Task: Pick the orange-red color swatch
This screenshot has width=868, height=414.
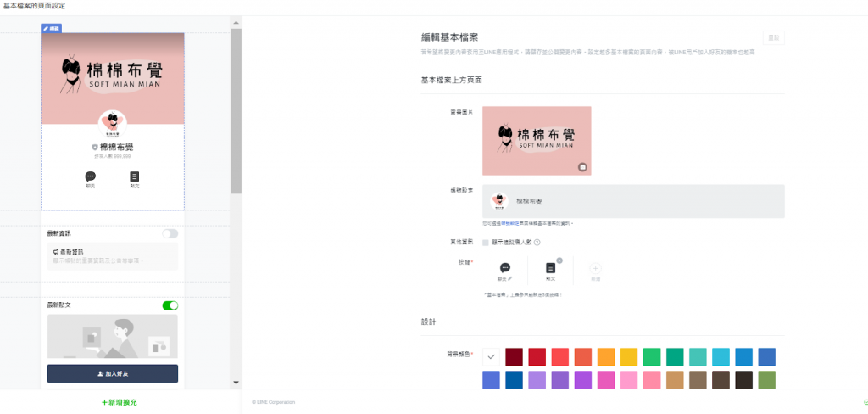Action: point(583,357)
